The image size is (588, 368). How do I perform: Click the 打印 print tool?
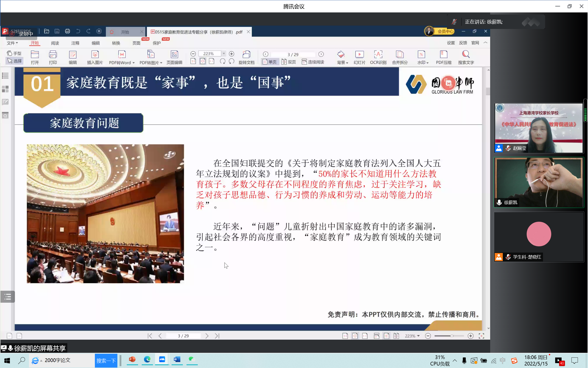click(x=53, y=57)
